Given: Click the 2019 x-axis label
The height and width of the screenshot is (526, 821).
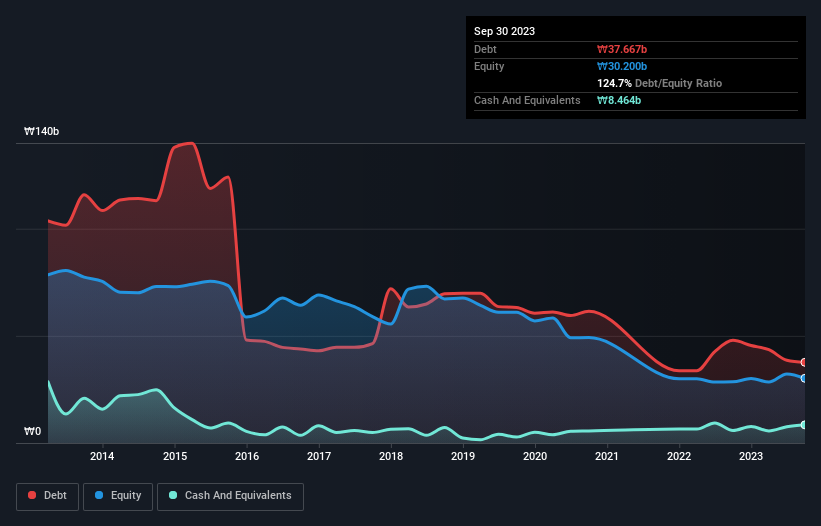Looking at the screenshot, I should [463, 456].
